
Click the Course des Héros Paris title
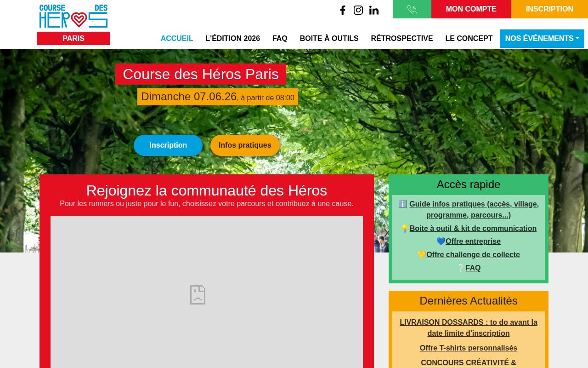tap(201, 74)
